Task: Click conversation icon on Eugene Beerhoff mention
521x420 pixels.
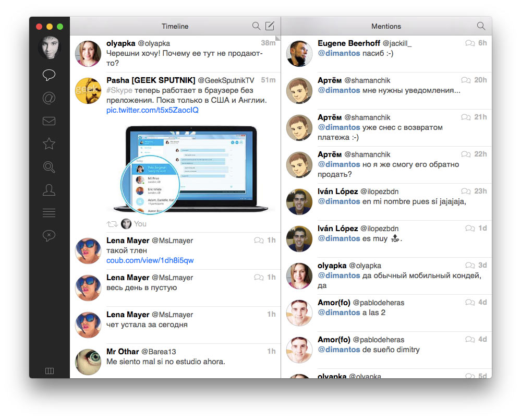Action: (x=470, y=43)
